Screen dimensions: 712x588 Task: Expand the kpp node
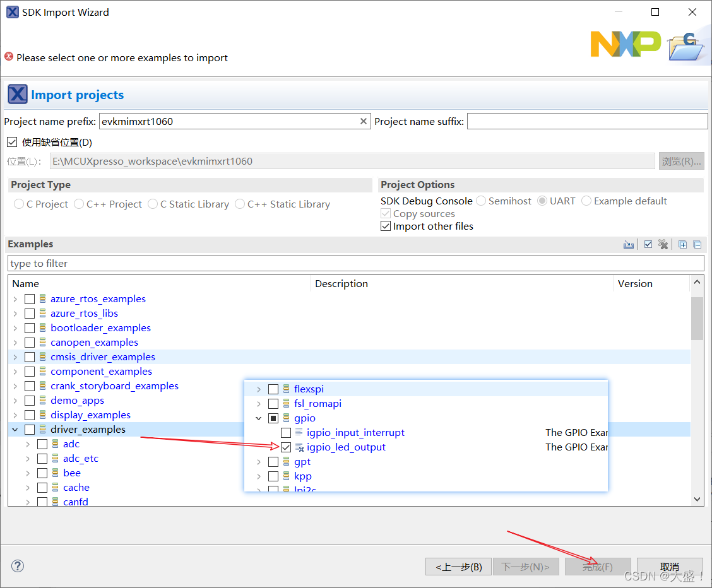coord(258,476)
